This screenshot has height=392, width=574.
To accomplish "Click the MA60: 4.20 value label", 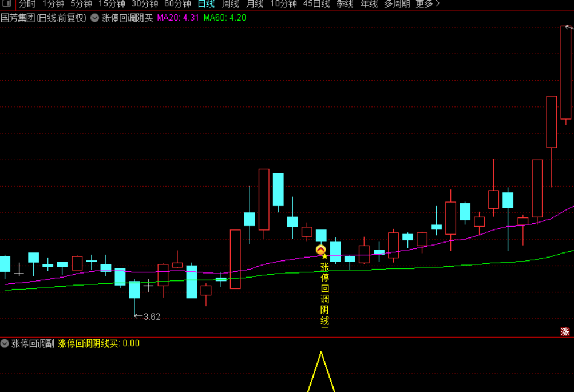I will click(225, 18).
